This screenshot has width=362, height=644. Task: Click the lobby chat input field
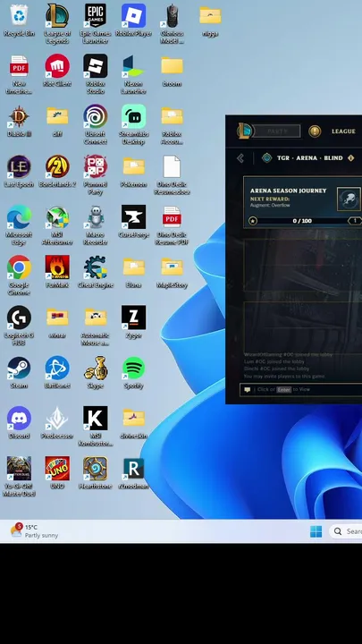[x=301, y=389]
